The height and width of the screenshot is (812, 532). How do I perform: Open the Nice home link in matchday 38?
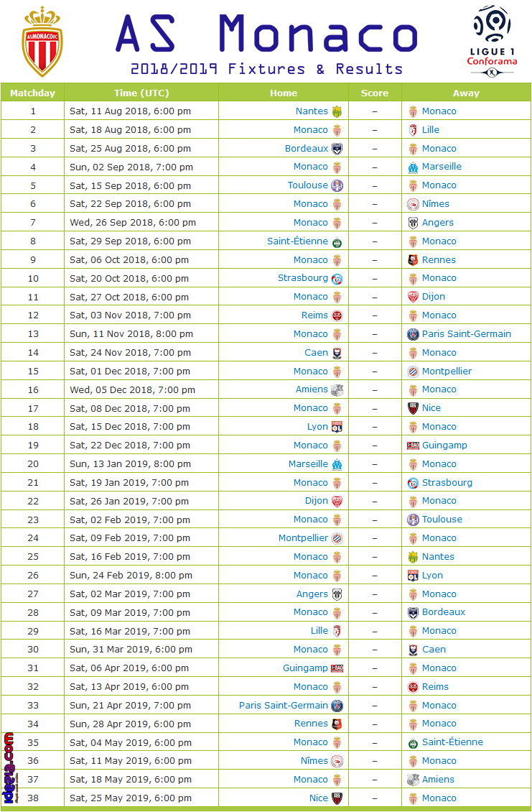(319, 798)
